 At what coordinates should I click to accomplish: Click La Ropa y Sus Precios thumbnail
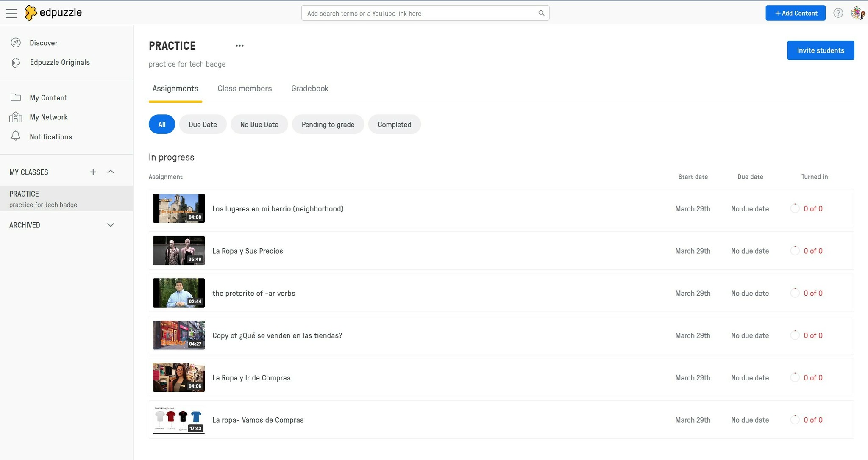tap(179, 251)
